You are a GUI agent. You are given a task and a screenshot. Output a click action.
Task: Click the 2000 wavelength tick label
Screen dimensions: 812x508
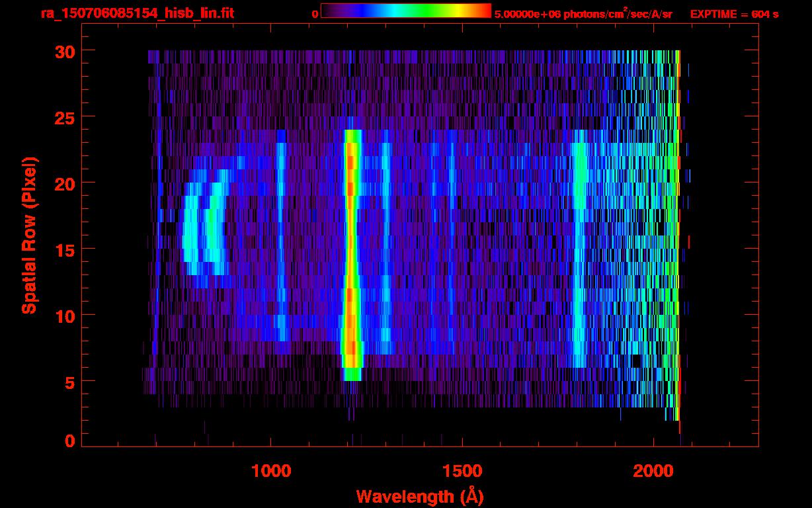click(653, 471)
